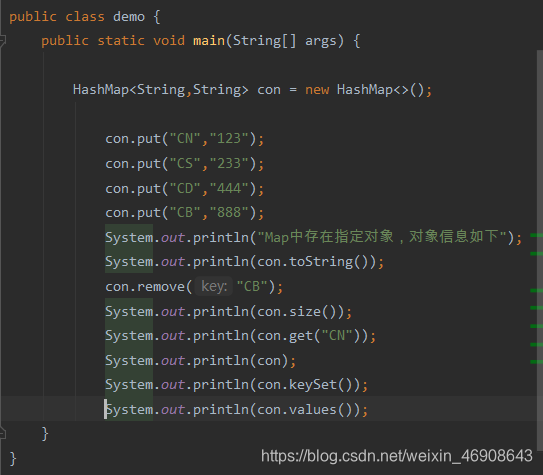Image resolution: width=543 pixels, height=475 pixels.
Task: Click 'String[] args' parameter
Action: click(284, 41)
